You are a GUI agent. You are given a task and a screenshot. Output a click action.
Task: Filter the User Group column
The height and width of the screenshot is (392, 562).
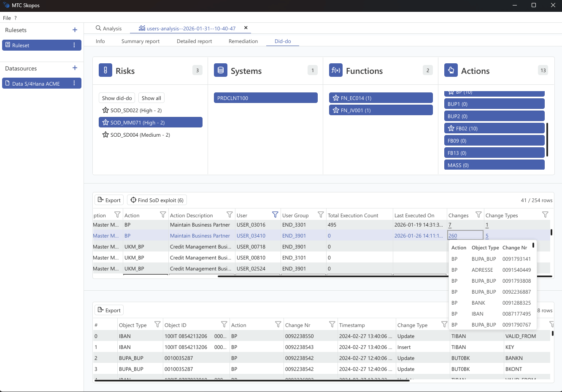321,215
